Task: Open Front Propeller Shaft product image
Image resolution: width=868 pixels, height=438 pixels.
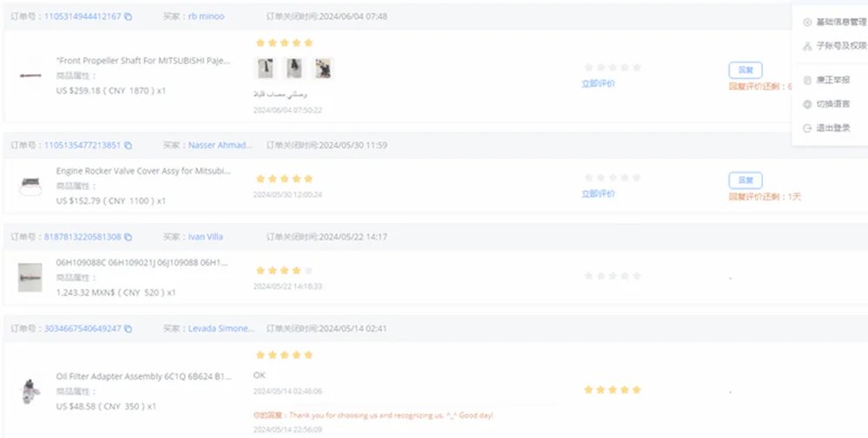Action: (31, 76)
